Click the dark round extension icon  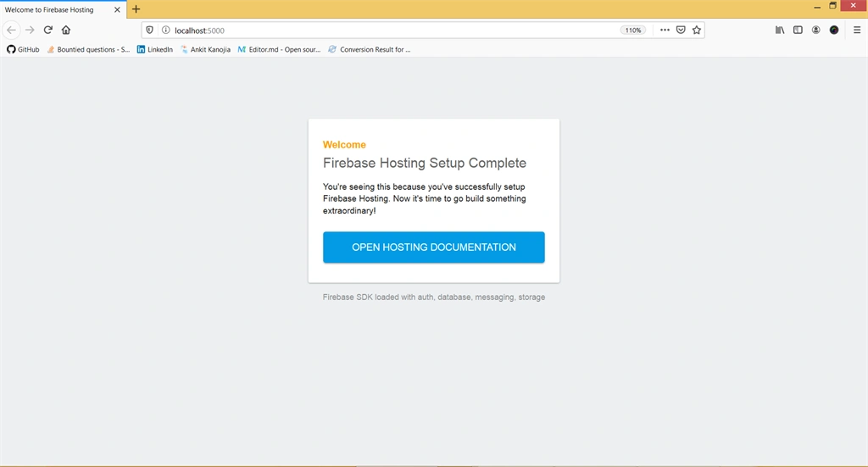(834, 30)
